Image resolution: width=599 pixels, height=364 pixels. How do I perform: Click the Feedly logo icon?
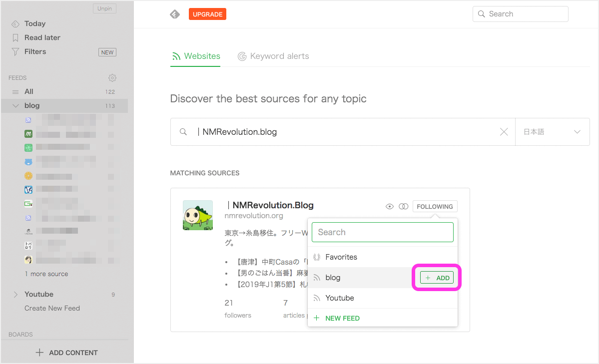[174, 14]
